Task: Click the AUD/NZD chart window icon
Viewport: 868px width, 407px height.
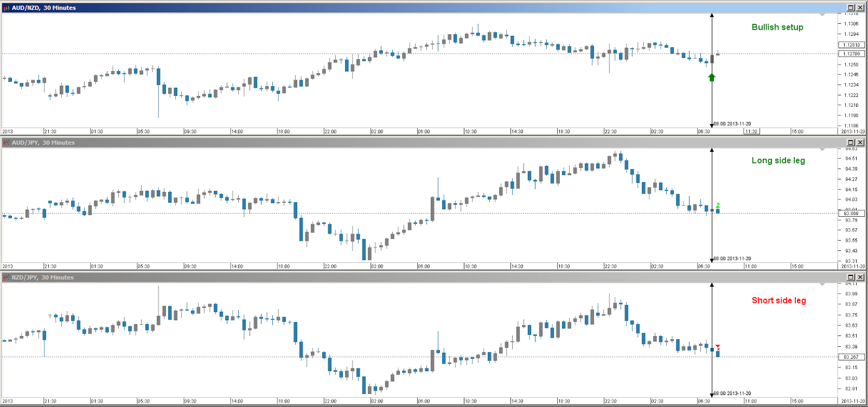Action: [7, 8]
